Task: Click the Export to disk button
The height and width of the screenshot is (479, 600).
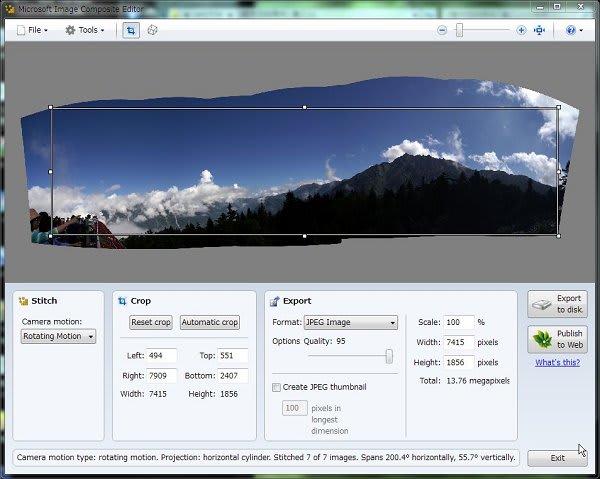Action: click(557, 304)
